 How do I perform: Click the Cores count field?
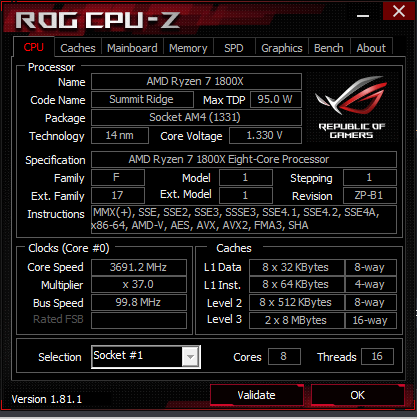pyautogui.click(x=284, y=357)
